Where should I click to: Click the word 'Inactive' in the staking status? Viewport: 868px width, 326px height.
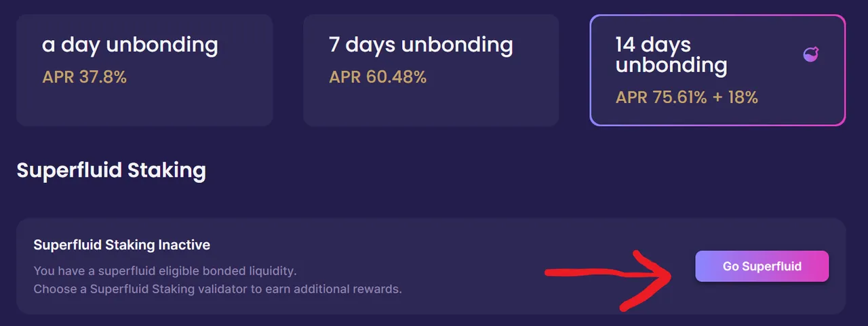click(185, 245)
